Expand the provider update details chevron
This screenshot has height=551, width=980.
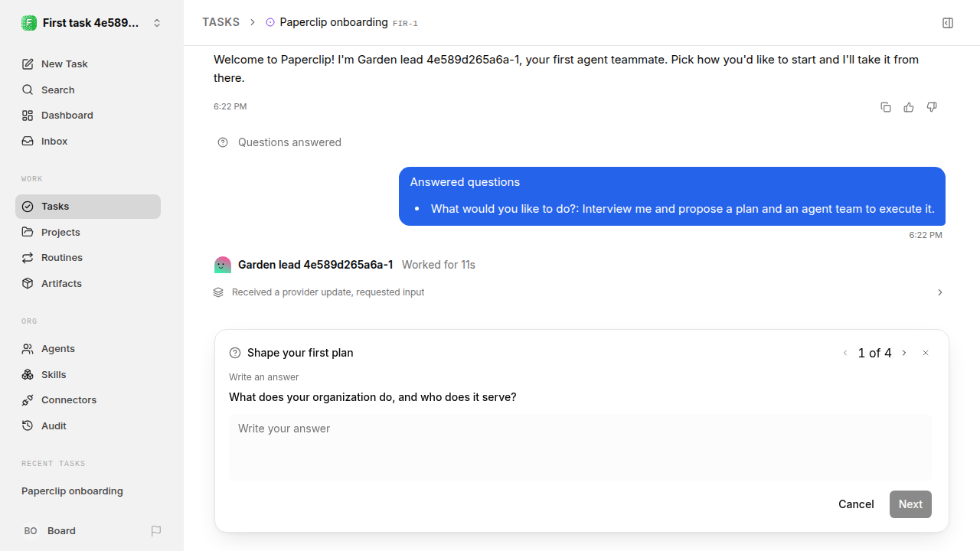tap(940, 292)
